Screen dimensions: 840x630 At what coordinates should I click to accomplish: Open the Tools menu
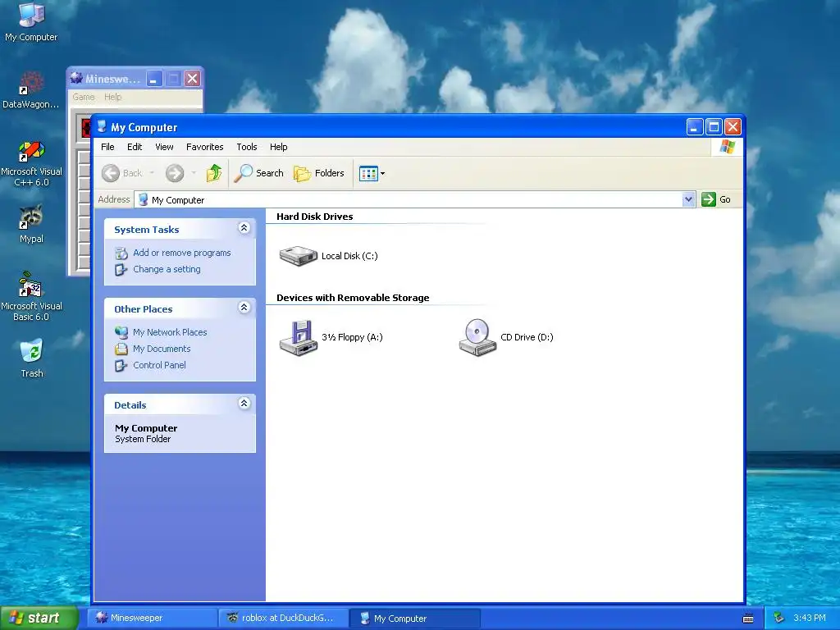pyautogui.click(x=247, y=147)
